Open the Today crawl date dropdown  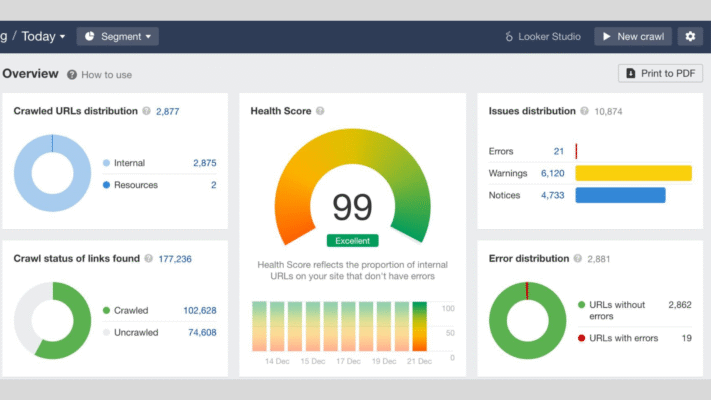[43, 36]
